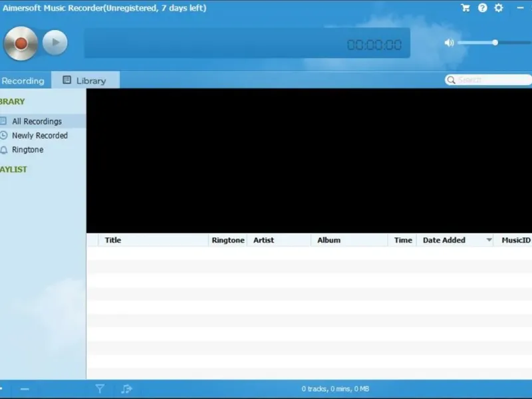Click the '0 tracks, 0 mins, 0 MB' status
Screen dimensions: 532x399
click(x=335, y=389)
